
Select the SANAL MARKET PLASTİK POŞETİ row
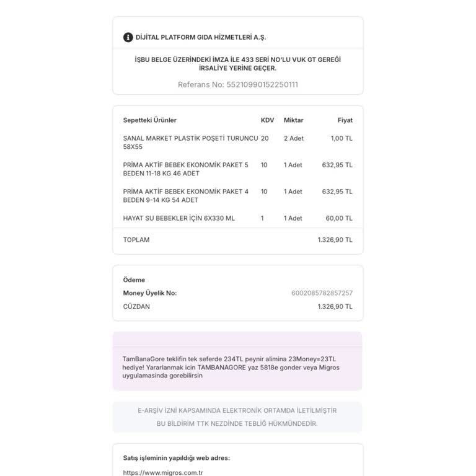click(x=238, y=143)
